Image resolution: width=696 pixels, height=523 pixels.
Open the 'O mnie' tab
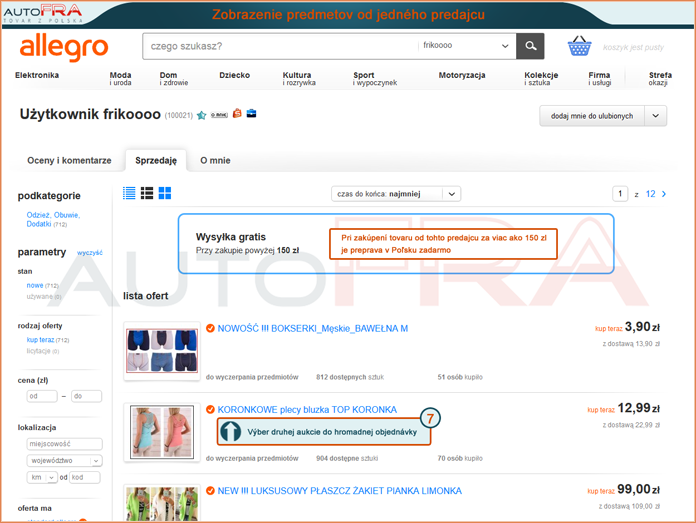click(215, 160)
